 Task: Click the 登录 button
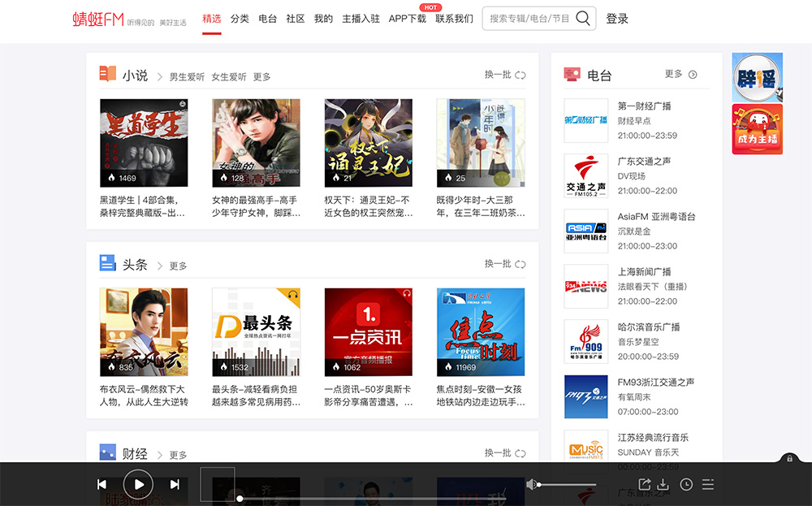click(x=618, y=18)
